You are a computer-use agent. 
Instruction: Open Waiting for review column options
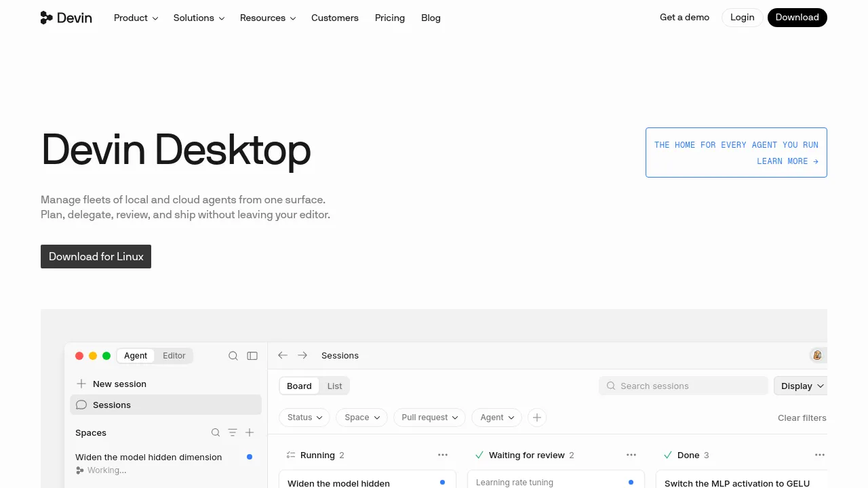(x=631, y=455)
